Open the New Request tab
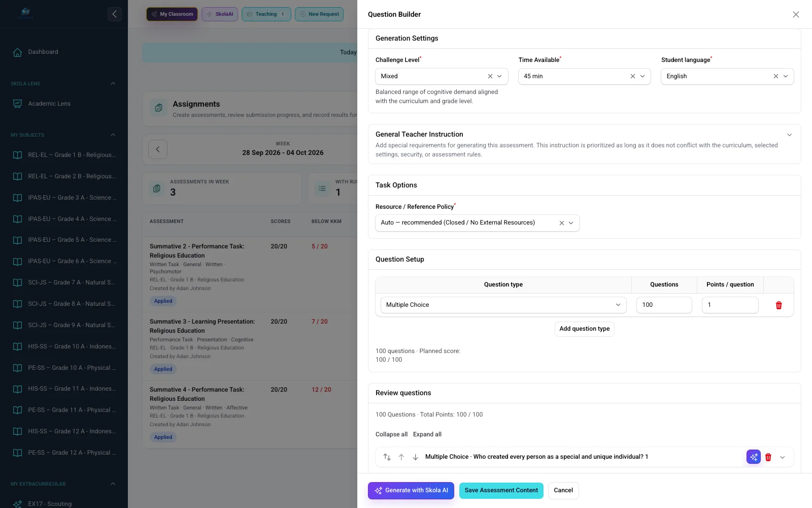The height and width of the screenshot is (508, 812). tap(319, 14)
